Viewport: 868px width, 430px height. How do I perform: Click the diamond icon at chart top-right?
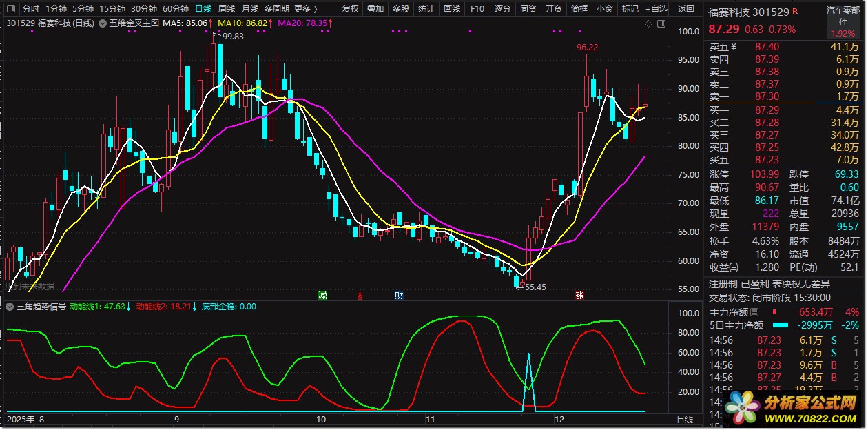tap(649, 23)
